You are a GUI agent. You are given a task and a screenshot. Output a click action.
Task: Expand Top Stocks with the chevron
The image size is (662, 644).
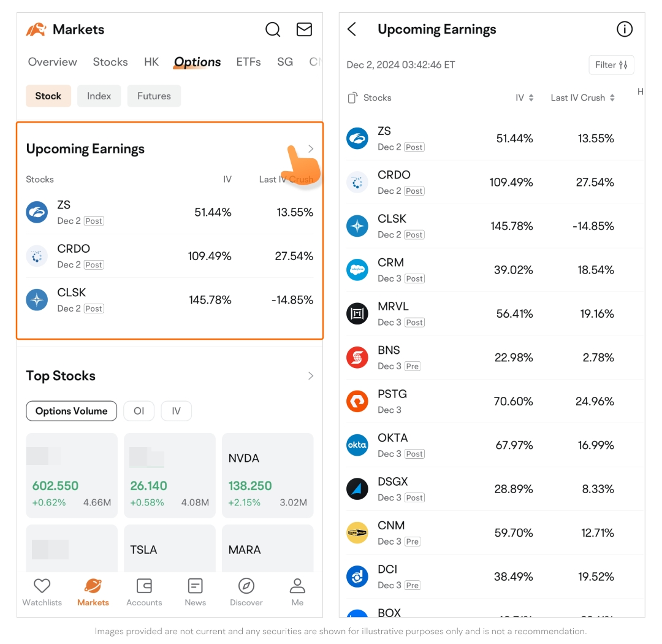311,375
